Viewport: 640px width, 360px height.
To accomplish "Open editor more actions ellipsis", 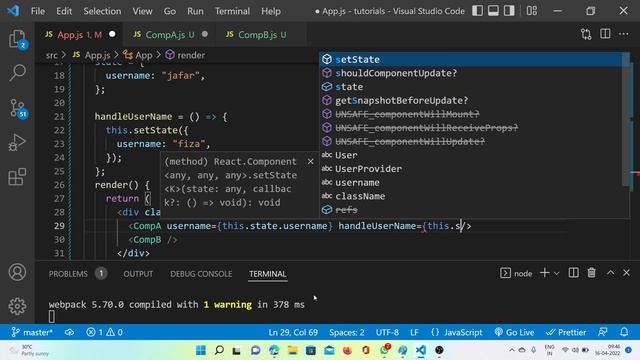I will 623,34.
